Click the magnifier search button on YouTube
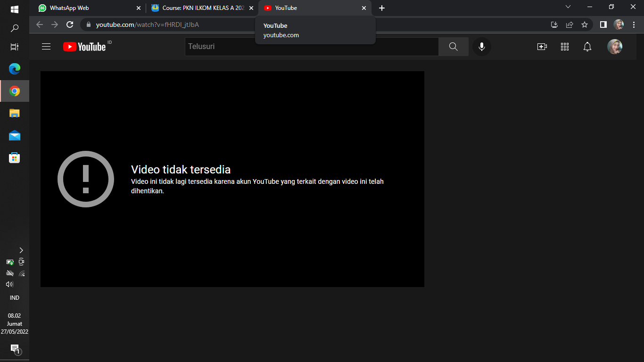 point(453,47)
